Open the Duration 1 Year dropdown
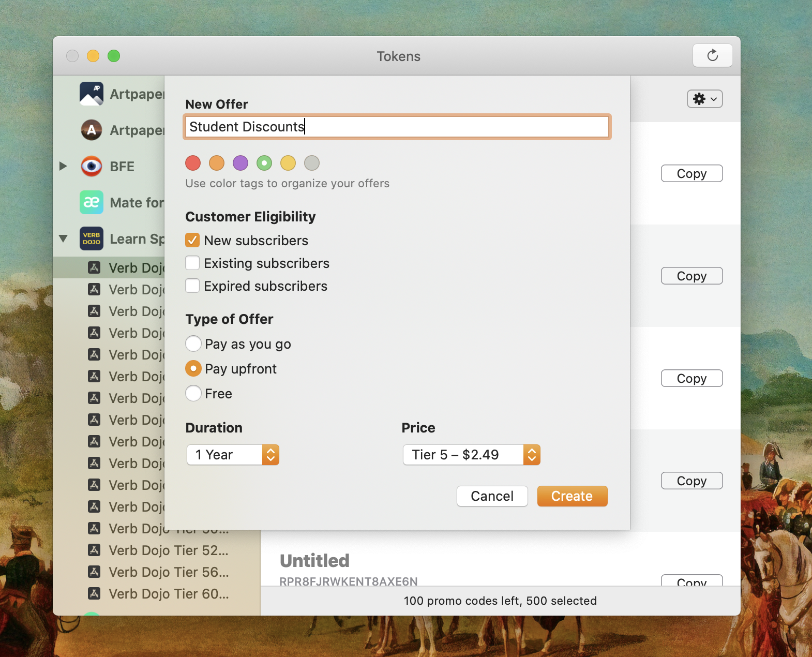Screen dimensions: 812x657 click(x=233, y=455)
